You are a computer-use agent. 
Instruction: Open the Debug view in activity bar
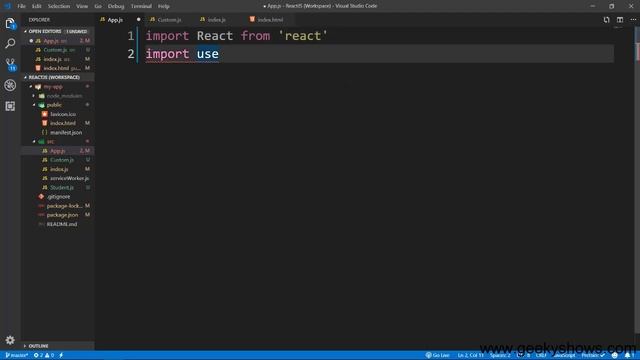tap(10, 85)
